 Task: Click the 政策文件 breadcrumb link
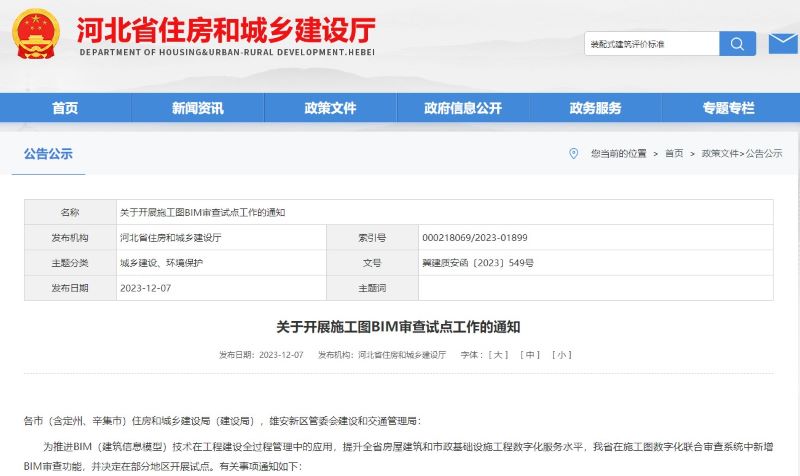point(718,154)
